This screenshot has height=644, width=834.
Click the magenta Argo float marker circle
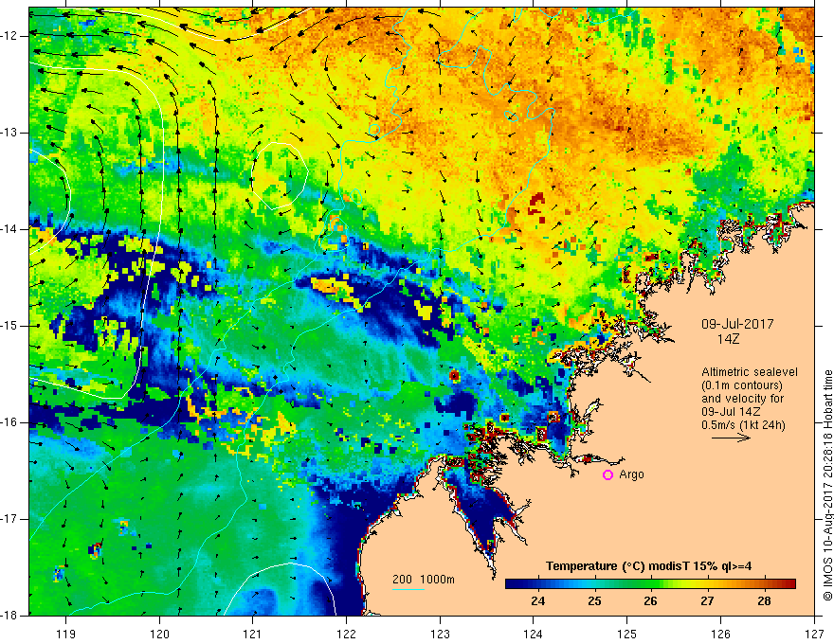pyautogui.click(x=607, y=475)
